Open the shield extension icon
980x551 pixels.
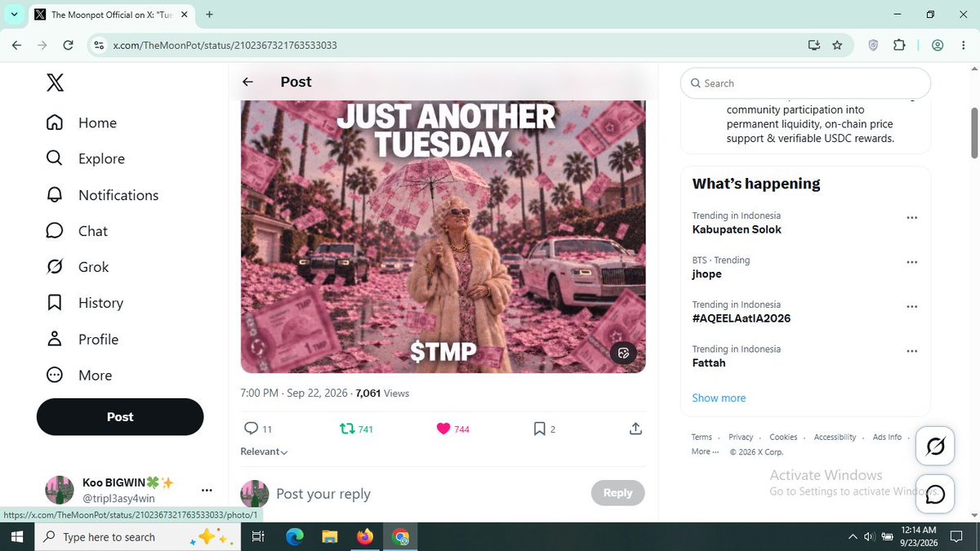(x=873, y=46)
